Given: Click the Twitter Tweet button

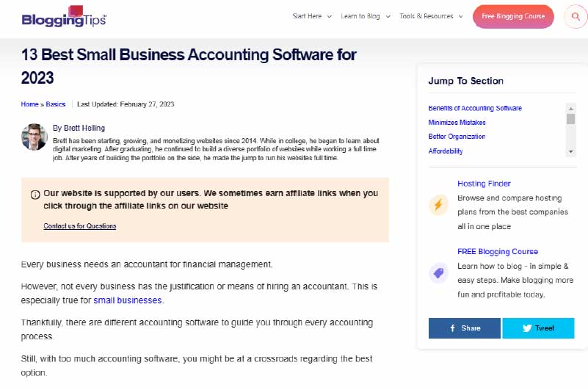Looking at the screenshot, I should pos(538,328).
